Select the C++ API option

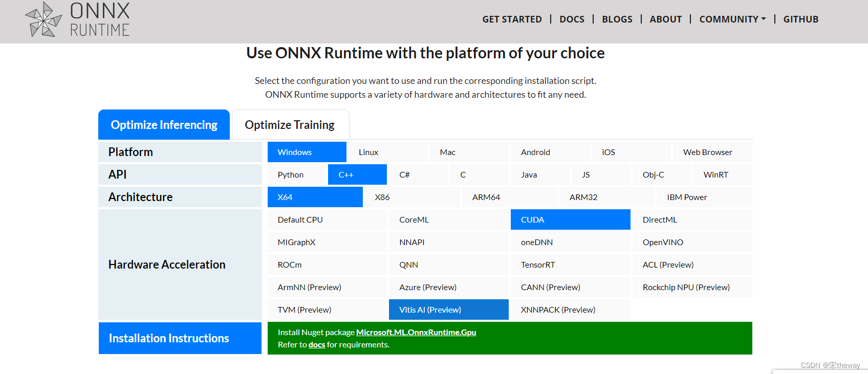[357, 174]
